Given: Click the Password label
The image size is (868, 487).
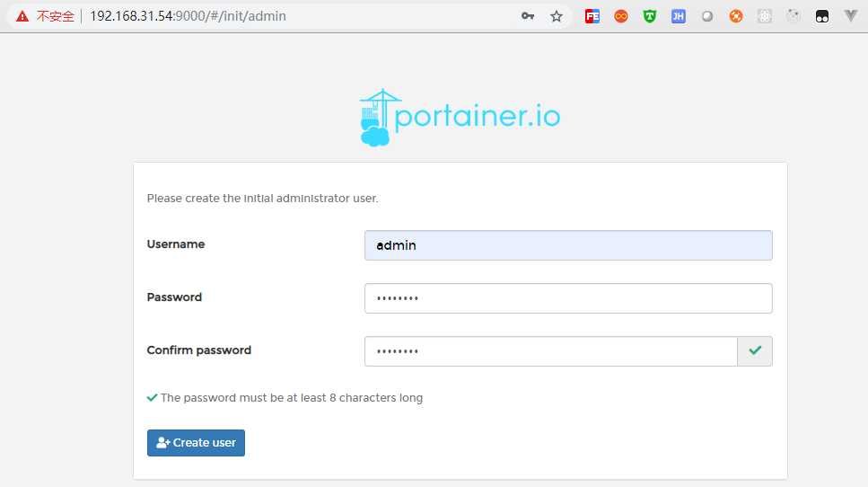Looking at the screenshot, I should 174,297.
